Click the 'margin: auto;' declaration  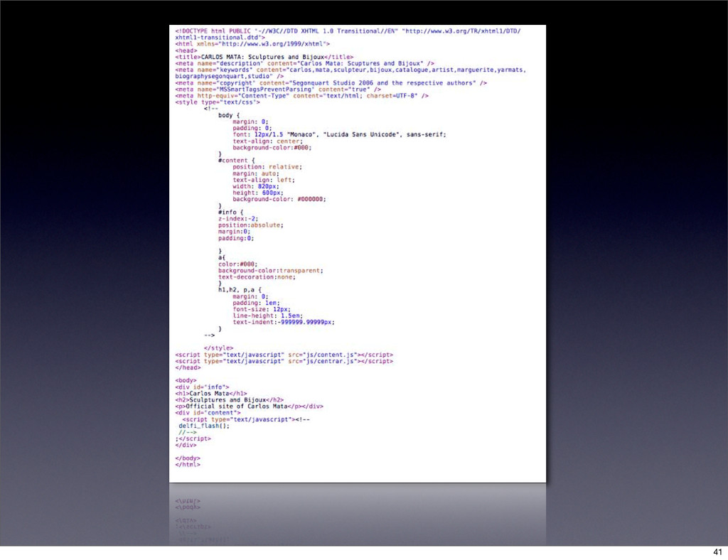coord(256,173)
